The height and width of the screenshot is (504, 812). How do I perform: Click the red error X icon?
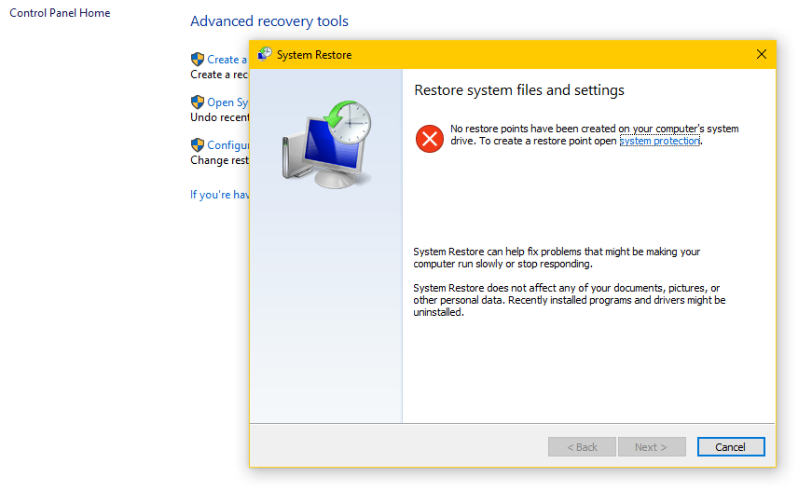click(x=429, y=139)
